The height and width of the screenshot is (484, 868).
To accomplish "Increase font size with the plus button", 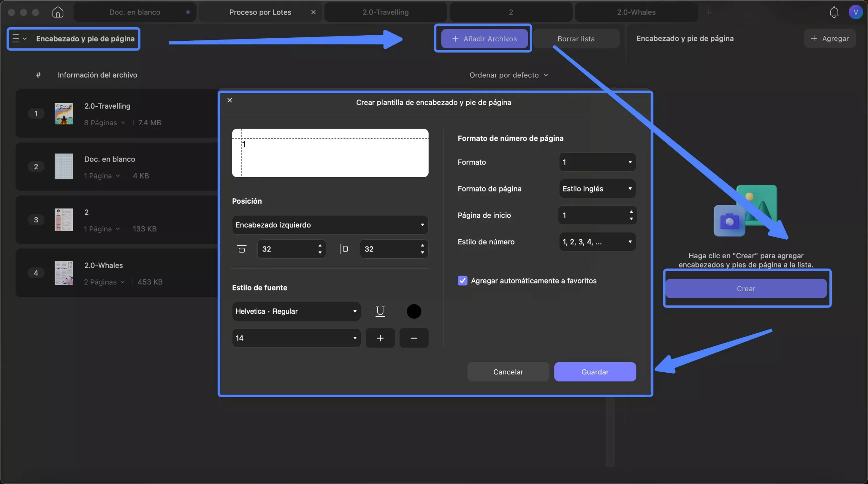I will [x=380, y=338].
